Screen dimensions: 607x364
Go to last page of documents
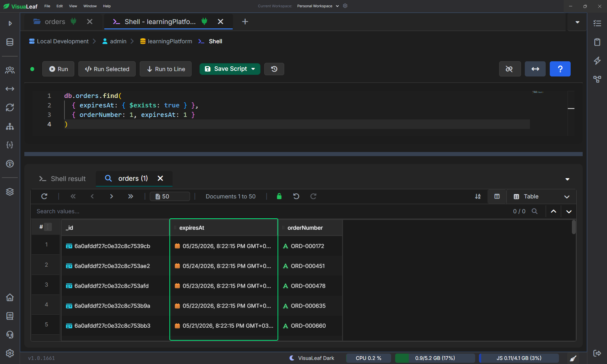pyautogui.click(x=131, y=197)
